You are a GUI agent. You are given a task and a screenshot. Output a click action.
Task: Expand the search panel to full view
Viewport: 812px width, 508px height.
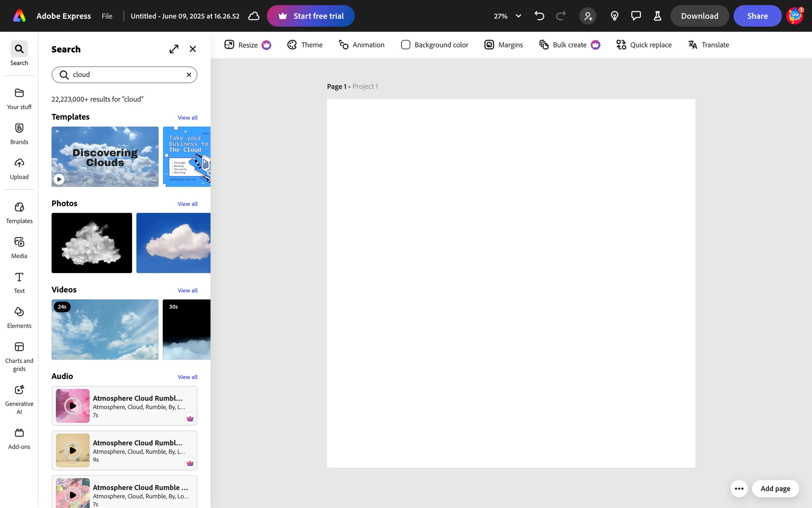point(174,49)
